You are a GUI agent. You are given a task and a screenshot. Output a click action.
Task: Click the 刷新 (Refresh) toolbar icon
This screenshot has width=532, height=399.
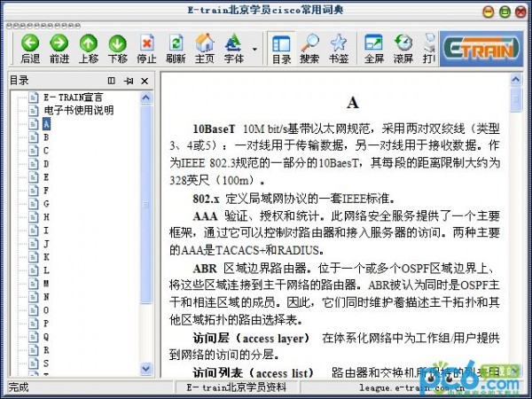[176, 43]
